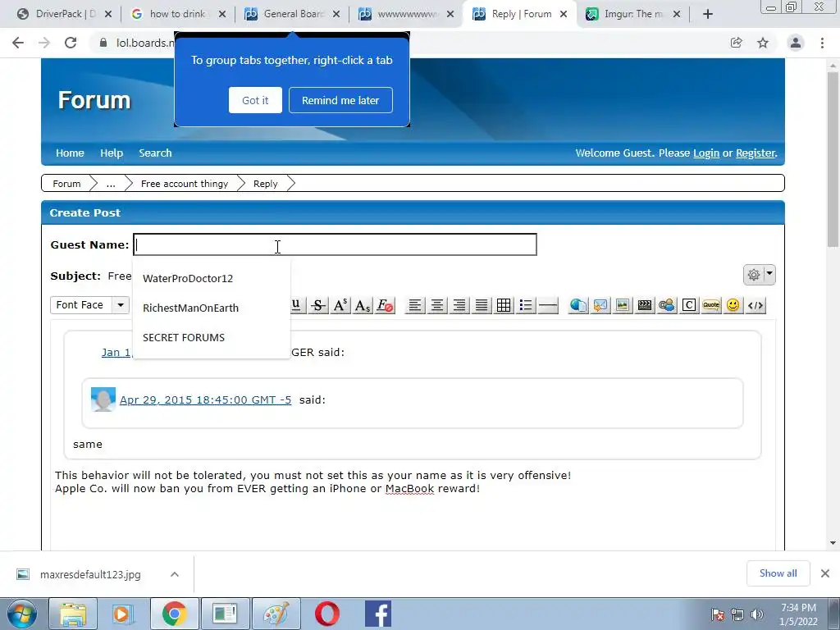This screenshot has height=630, width=840.
Task: Insert a quote
Action: click(x=711, y=305)
